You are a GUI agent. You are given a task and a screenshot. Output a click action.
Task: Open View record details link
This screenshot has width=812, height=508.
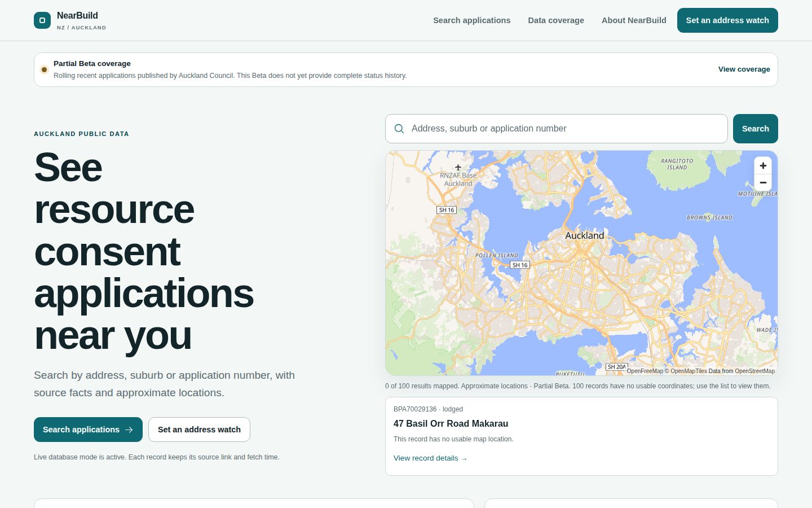[x=430, y=458]
